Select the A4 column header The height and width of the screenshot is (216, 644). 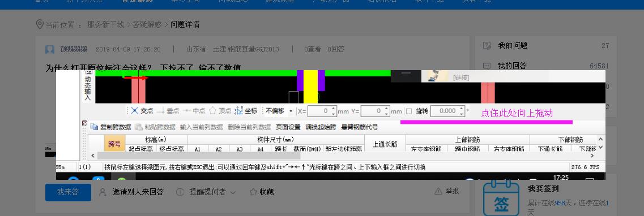(261, 148)
